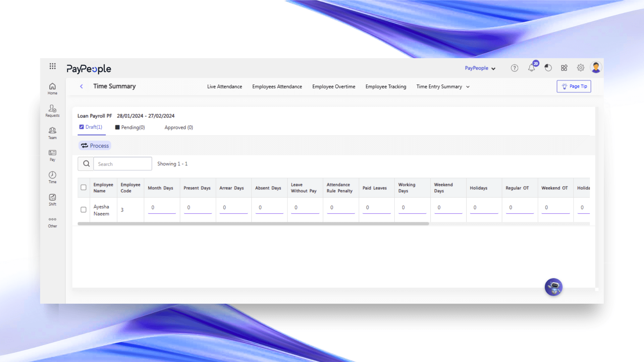This screenshot has width=644, height=362.
Task: Go back using the left chevron
Action: tap(81, 86)
